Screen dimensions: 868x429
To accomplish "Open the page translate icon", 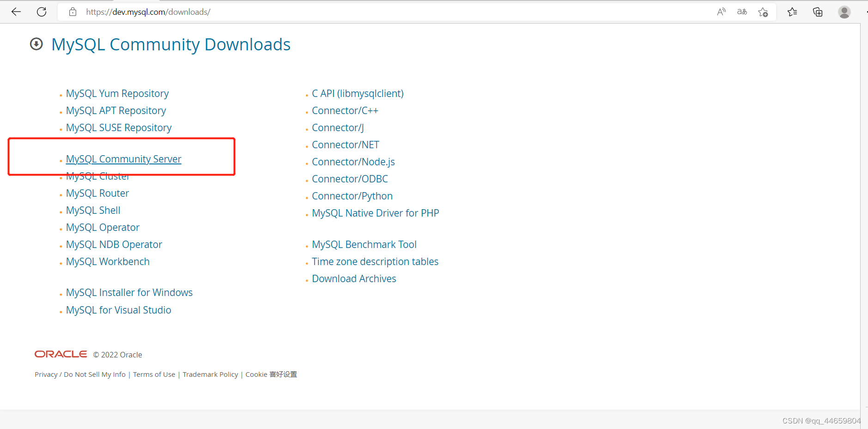I will (742, 12).
